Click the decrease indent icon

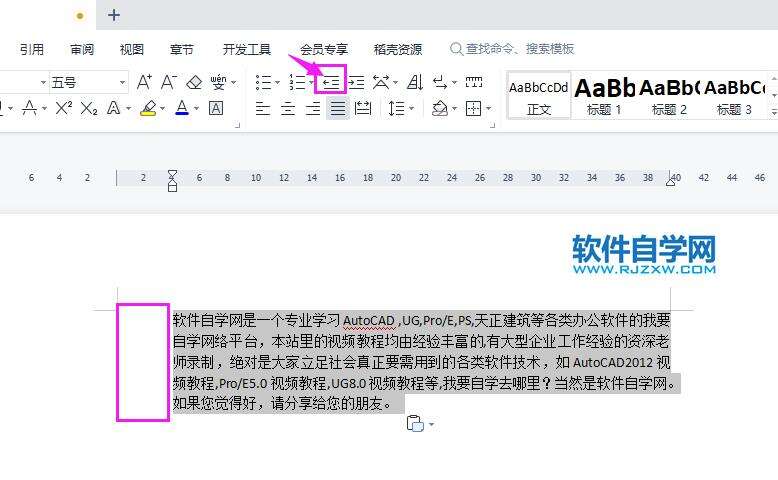coord(331,82)
